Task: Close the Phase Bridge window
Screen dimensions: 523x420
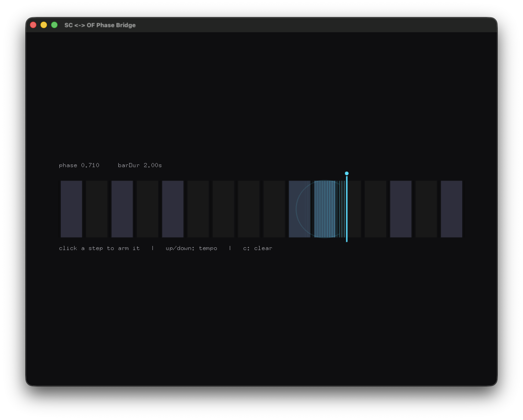Action: point(33,25)
